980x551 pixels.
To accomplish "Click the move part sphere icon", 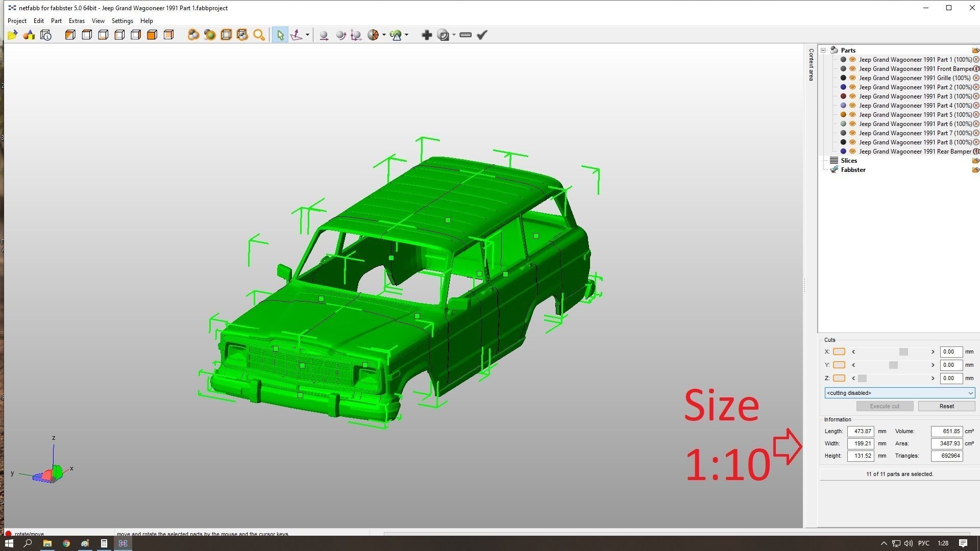I will coord(324,35).
